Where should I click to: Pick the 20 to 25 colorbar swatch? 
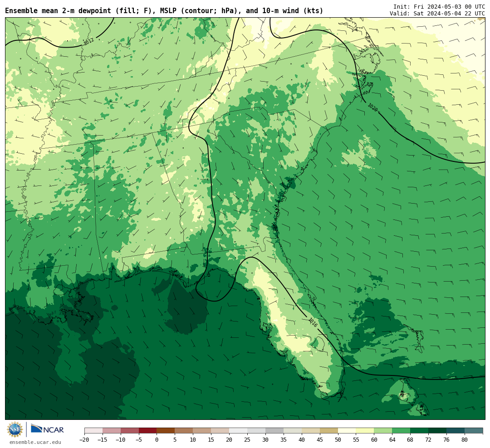[239, 431]
